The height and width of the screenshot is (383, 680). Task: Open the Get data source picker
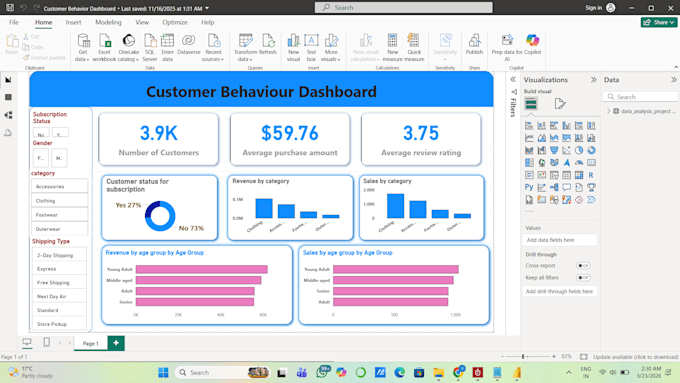point(82,48)
